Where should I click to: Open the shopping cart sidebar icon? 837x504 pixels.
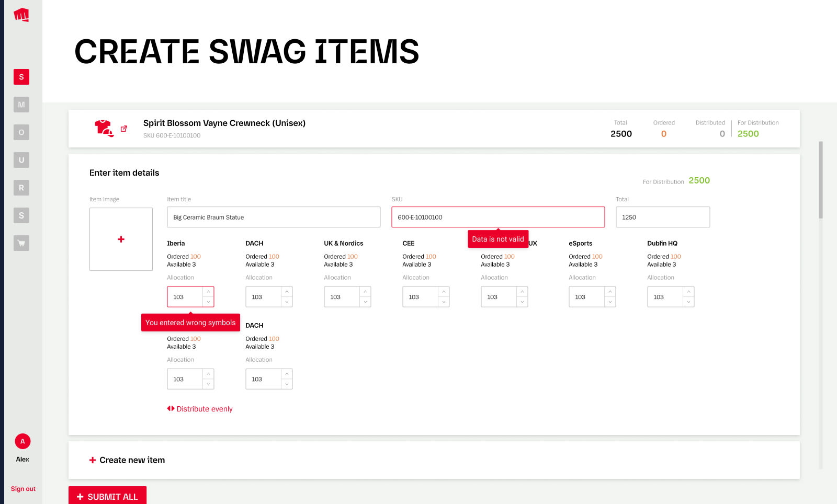tap(21, 243)
